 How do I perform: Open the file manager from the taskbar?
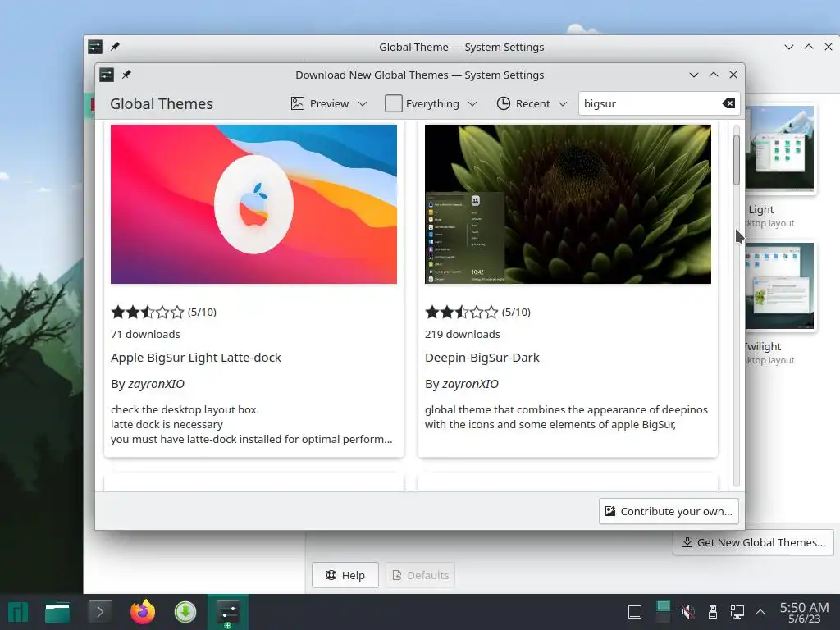(x=57, y=612)
